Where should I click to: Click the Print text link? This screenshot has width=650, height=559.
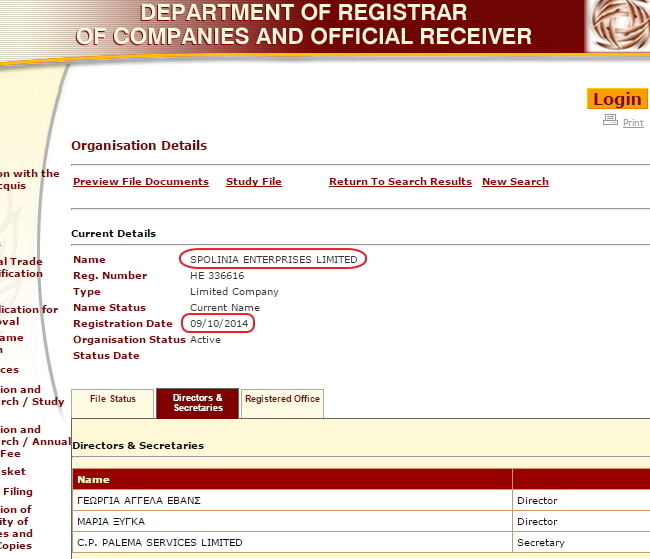pos(633,123)
